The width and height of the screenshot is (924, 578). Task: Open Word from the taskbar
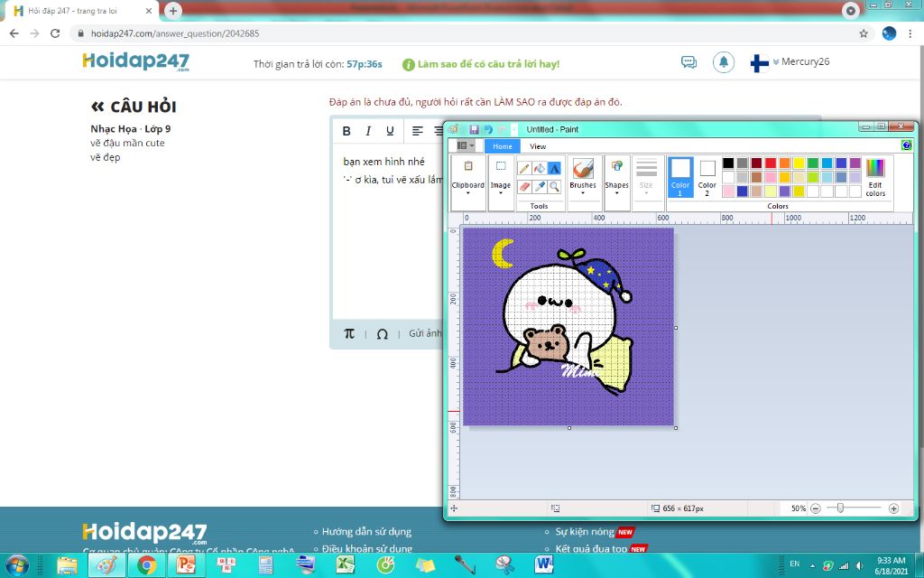[x=543, y=565]
